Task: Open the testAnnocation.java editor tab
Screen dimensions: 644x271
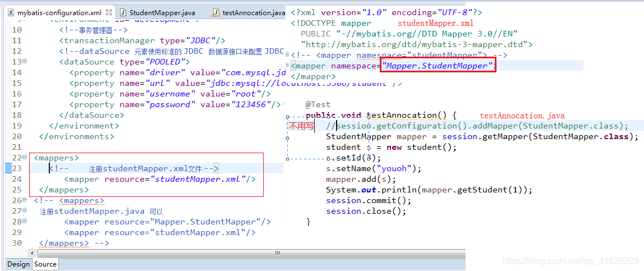Action: tap(249, 13)
